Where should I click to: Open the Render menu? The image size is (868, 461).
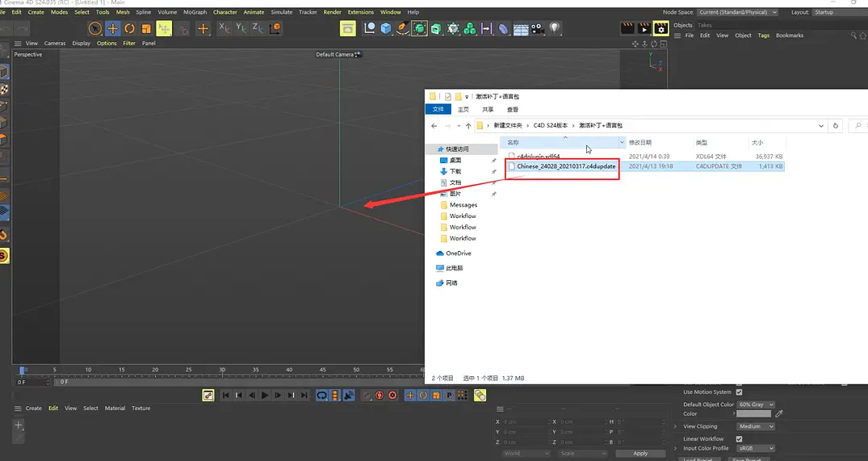click(x=332, y=12)
